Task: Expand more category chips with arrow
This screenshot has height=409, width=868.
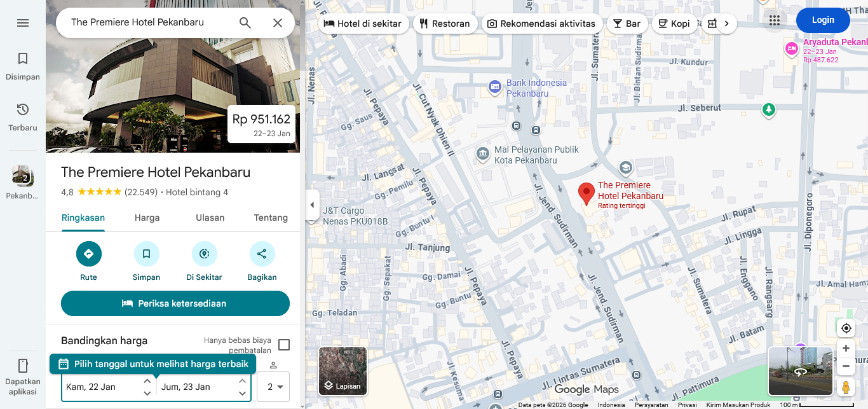Action: (x=726, y=24)
